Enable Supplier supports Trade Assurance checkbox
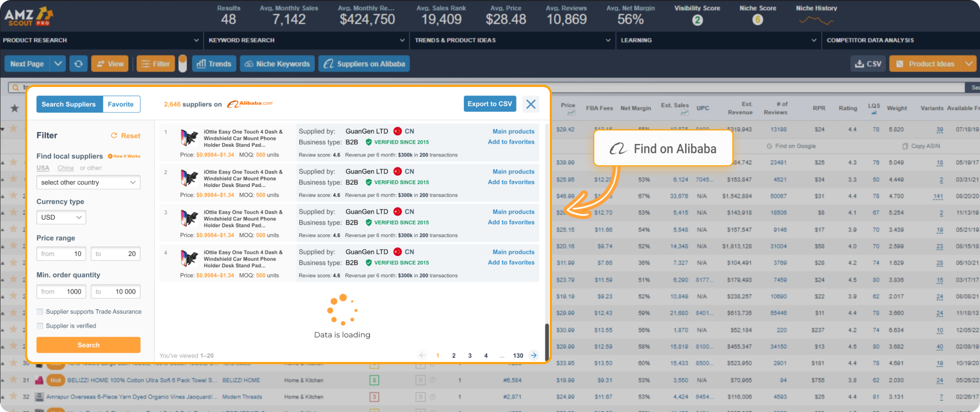 (40, 311)
